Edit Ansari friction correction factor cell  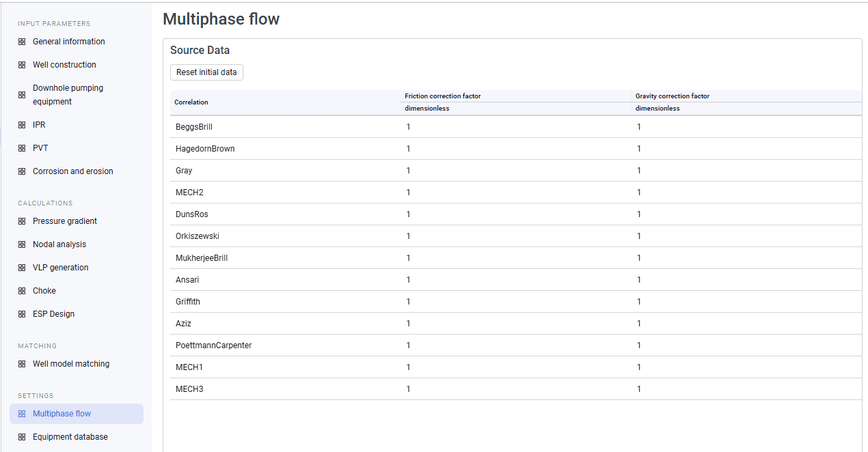click(x=516, y=280)
